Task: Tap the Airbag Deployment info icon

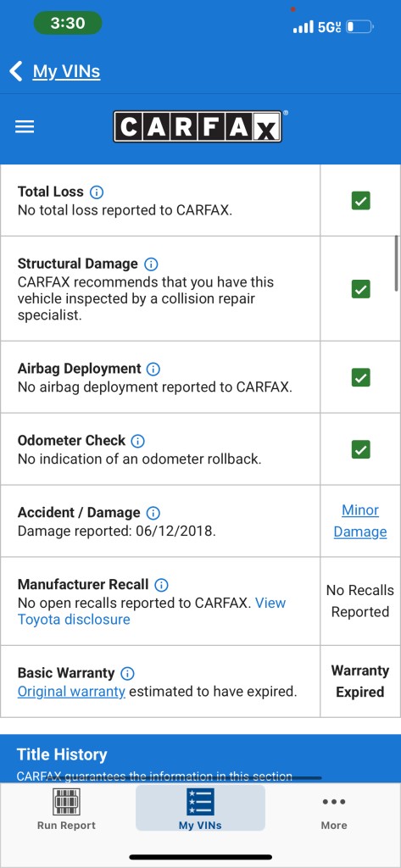Action: click(x=153, y=370)
